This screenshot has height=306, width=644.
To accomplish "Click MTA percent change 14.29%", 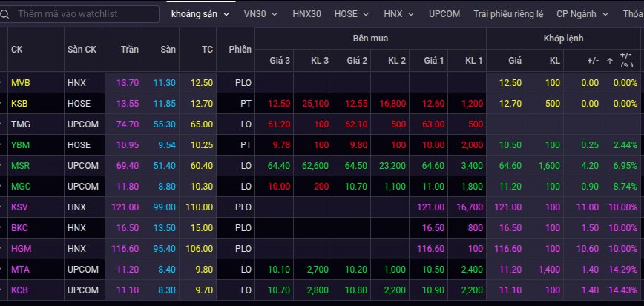I will pyautogui.click(x=623, y=270).
